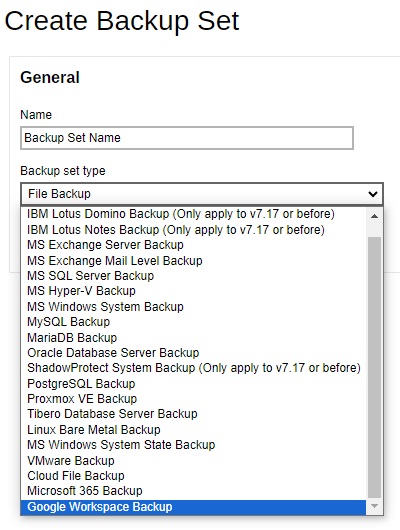Choose MS Exchange Mail Level Backup
The image size is (400, 530).
point(193,261)
